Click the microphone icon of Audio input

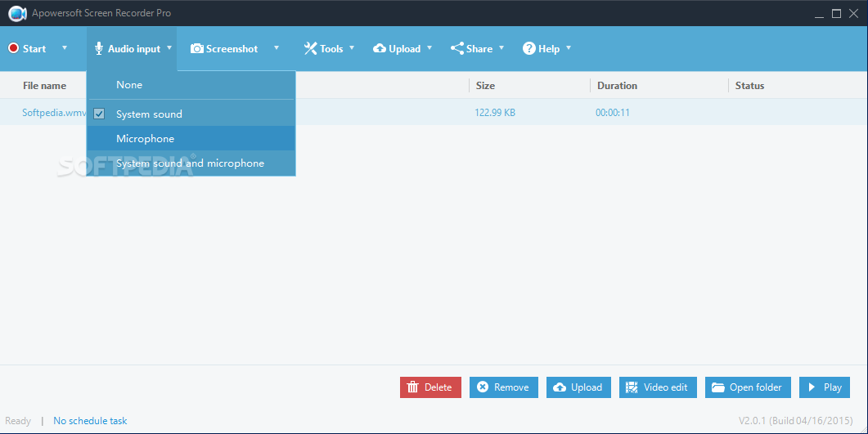tap(98, 49)
